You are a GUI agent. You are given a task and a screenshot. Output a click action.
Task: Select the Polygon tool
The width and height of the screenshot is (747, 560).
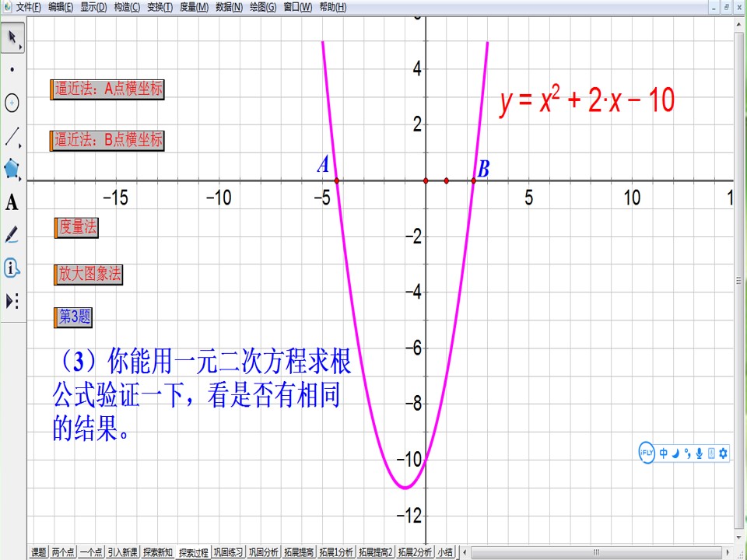click(x=12, y=169)
